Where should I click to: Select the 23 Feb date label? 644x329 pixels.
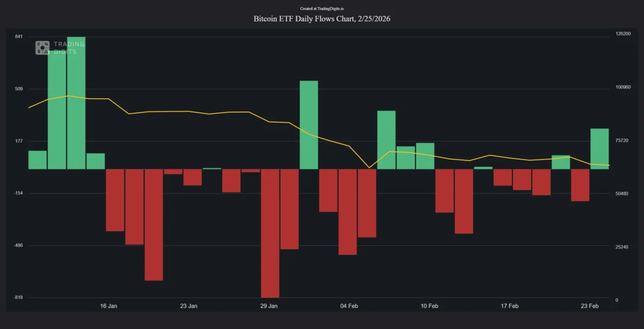[x=590, y=306]
